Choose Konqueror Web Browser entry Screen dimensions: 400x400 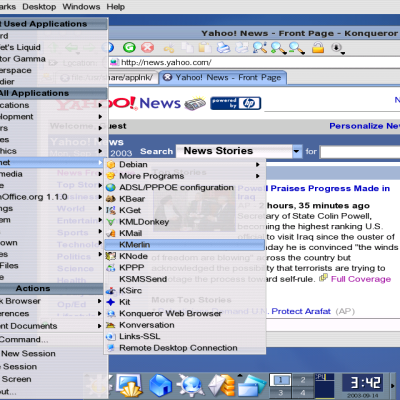pyautogui.click(x=185, y=314)
